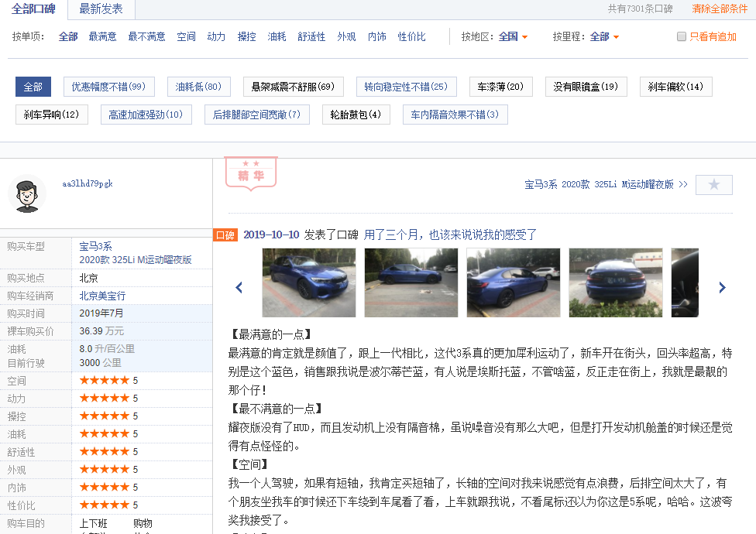Toggle the 只看有追加 checkbox
The height and width of the screenshot is (534, 756).
click(682, 36)
